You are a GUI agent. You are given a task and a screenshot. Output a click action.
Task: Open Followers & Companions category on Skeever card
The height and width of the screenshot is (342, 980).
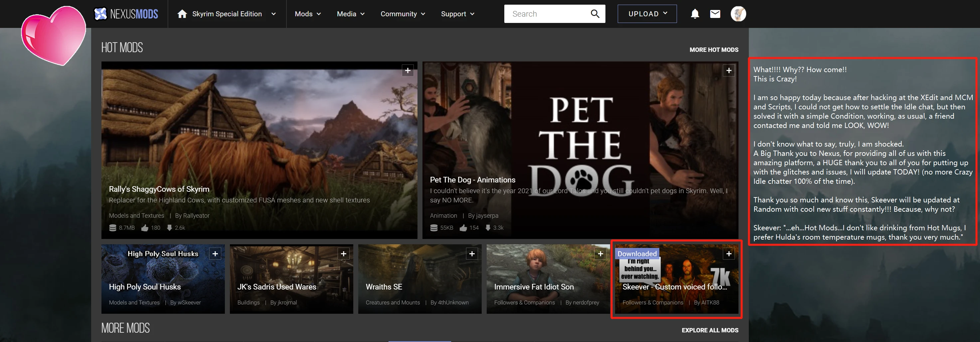coord(652,302)
